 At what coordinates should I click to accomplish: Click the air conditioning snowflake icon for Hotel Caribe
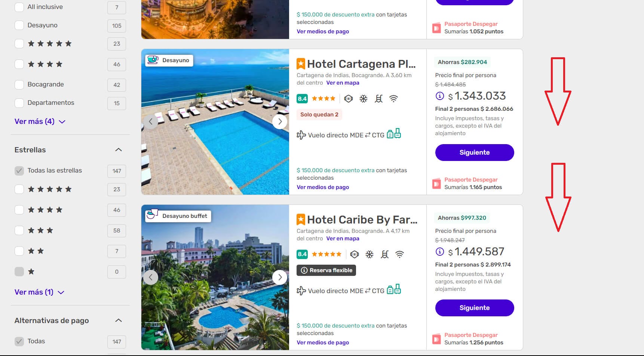tap(369, 255)
